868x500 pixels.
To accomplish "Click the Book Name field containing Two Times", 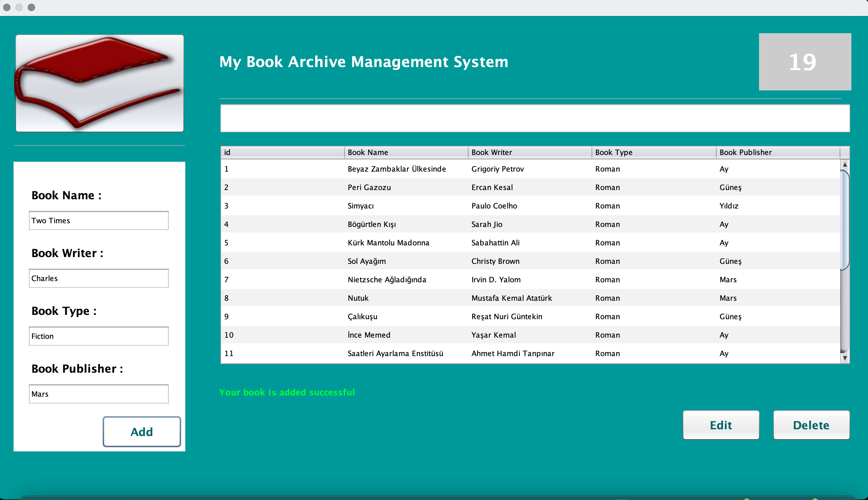I will pyautogui.click(x=98, y=220).
